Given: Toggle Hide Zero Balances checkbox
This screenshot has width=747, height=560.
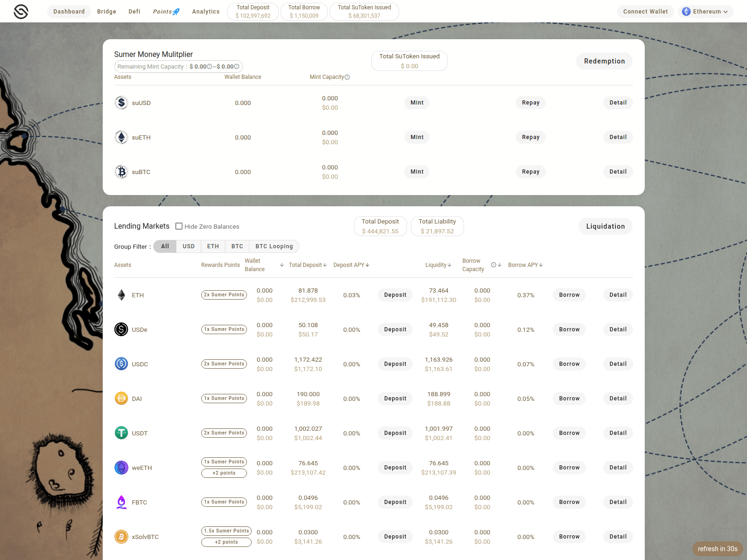Looking at the screenshot, I should 179,226.
